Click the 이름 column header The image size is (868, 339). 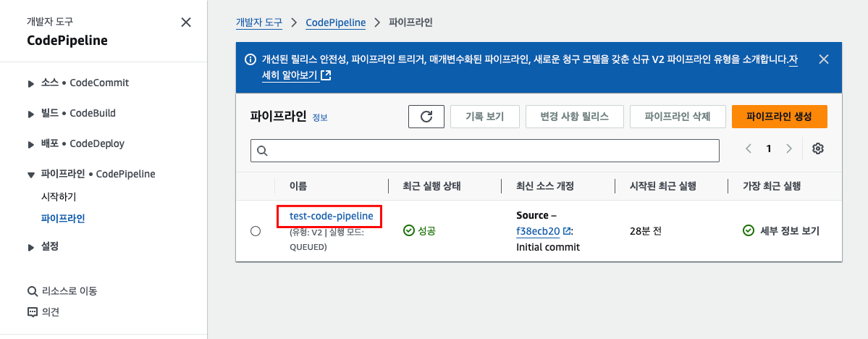(x=298, y=186)
